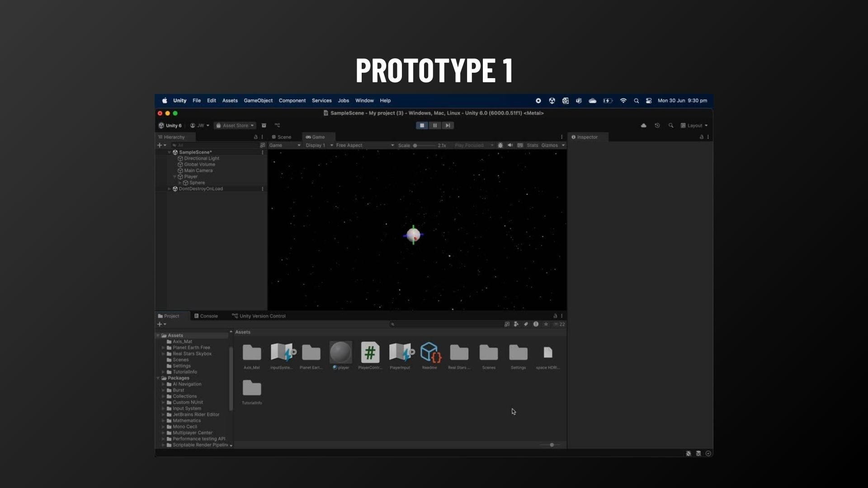This screenshot has width=868, height=488.
Task: Click the Project panel search field
Action: click(x=445, y=324)
